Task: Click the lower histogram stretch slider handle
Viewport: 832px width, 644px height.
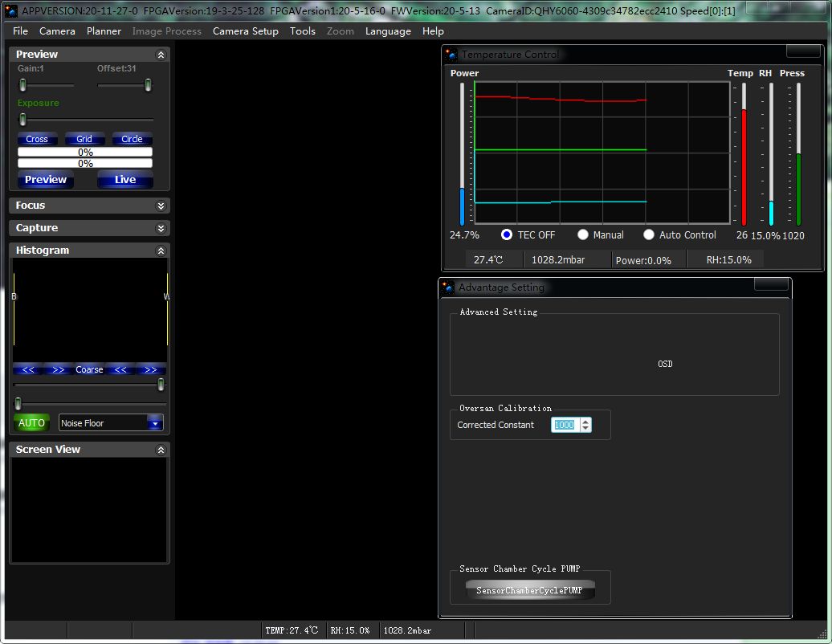Action: click(18, 404)
